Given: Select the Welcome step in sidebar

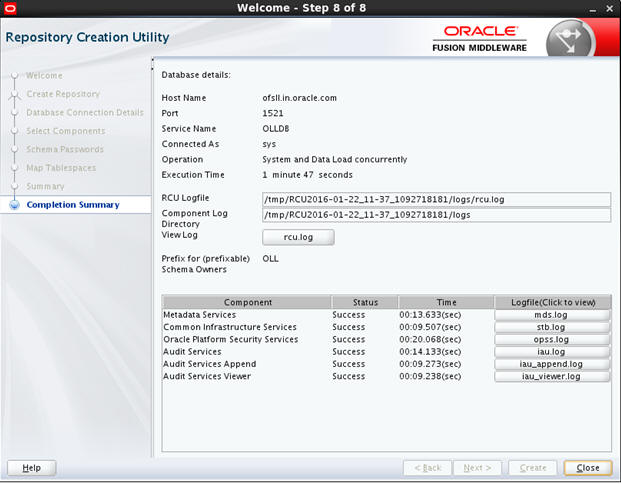Looking at the screenshot, I should pyautogui.click(x=44, y=76).
